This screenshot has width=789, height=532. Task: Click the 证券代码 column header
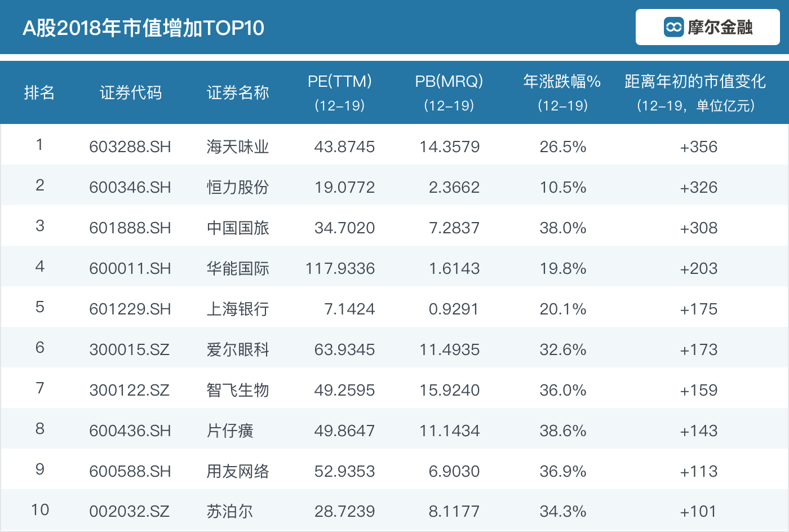(x=130, y=92)
